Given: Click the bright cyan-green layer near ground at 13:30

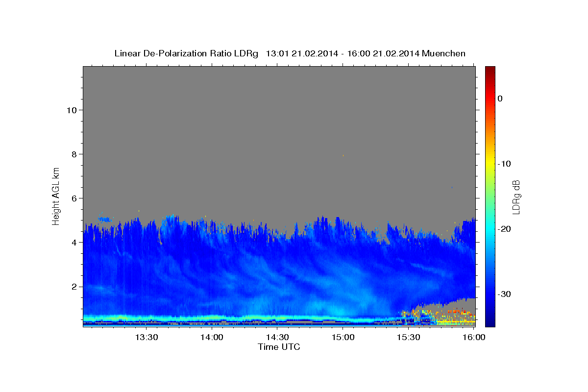Looking at the screenshot, I should [x=146, y=318].
